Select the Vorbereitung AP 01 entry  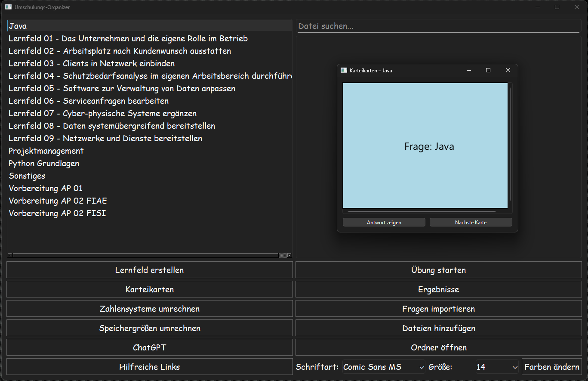(150, 188)
